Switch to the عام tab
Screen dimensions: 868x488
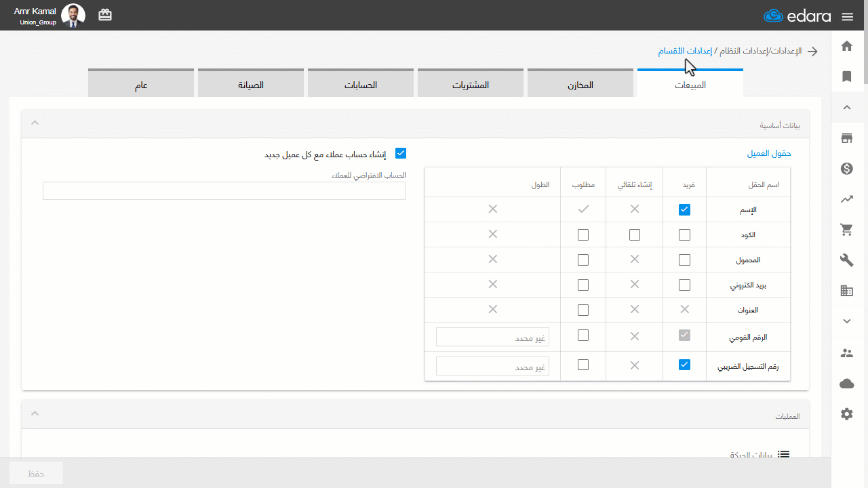[141, 83]
